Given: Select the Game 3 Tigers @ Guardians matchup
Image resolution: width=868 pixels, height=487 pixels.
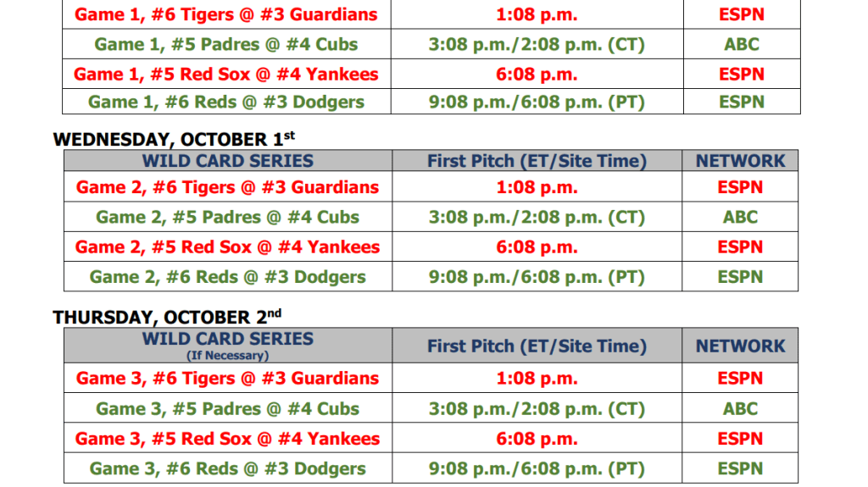Looking at the screenshot, I should click(227, 379).
